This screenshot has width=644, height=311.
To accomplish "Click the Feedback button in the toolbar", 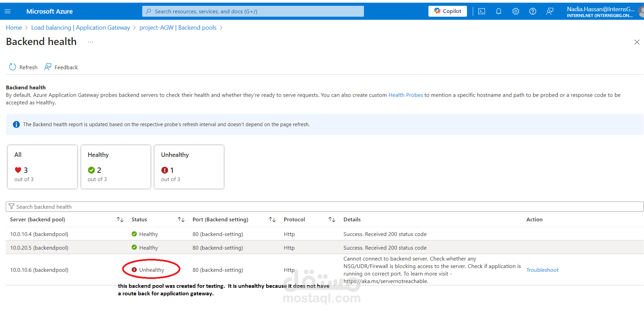I will pyautogui.click(x=61, y=67).
